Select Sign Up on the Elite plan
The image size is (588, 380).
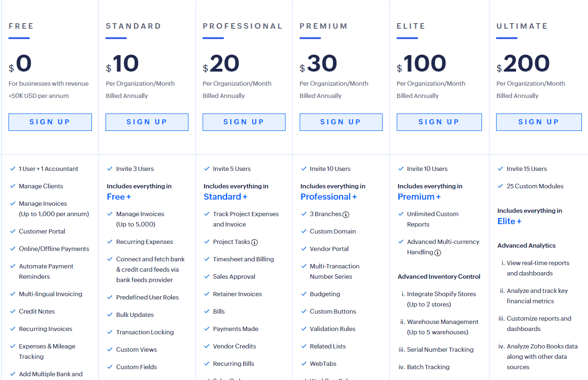click(x=439, y=122)
